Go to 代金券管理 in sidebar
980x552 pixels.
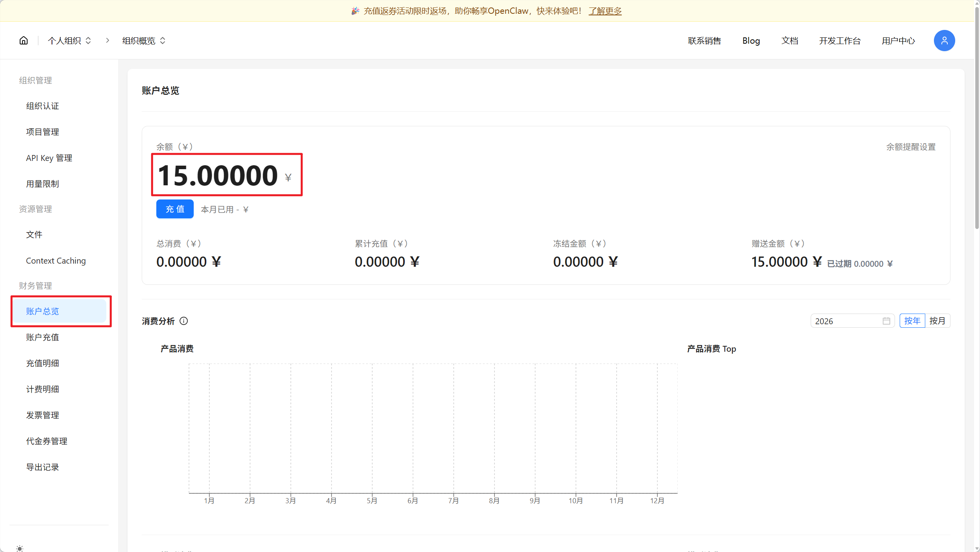tap(46, 441)
